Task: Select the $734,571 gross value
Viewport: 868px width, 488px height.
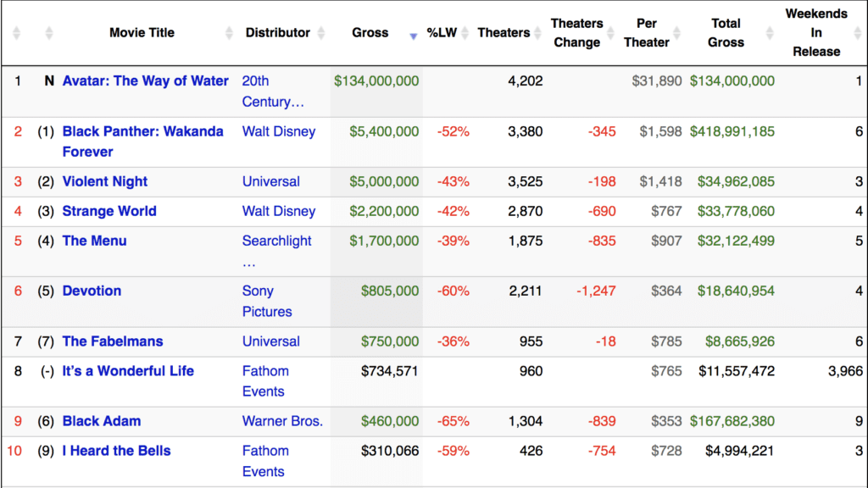Action: point(390,371)
